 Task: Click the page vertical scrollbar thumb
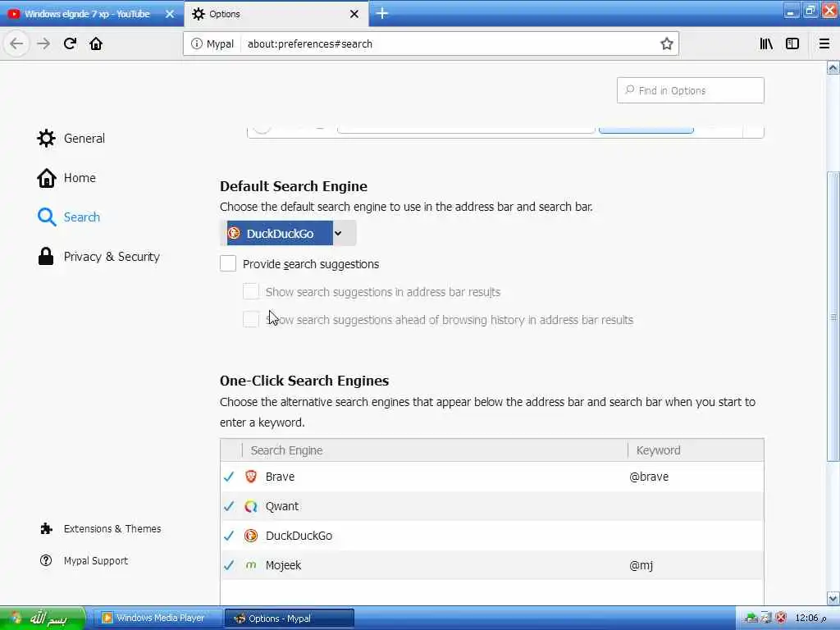point(833,316)
